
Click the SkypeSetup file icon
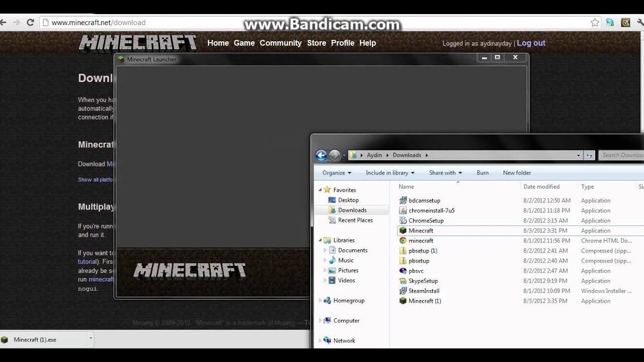(x=403, y=281)
